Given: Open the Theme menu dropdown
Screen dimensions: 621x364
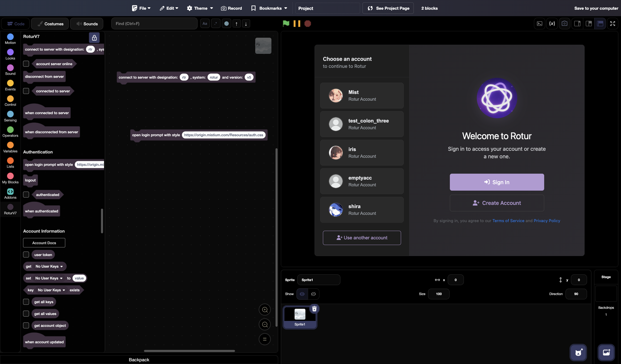Looking at the screenshot, I should [x=200, y=8].
